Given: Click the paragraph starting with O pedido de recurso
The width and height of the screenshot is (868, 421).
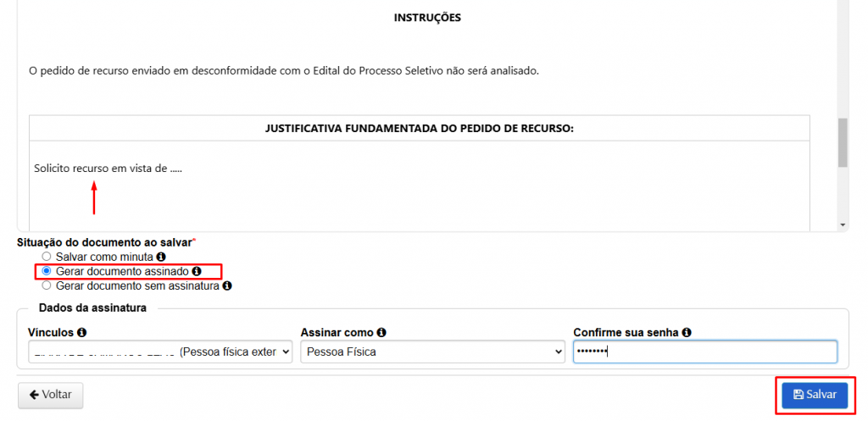Looking at the screenshot, I should [284, 71].
